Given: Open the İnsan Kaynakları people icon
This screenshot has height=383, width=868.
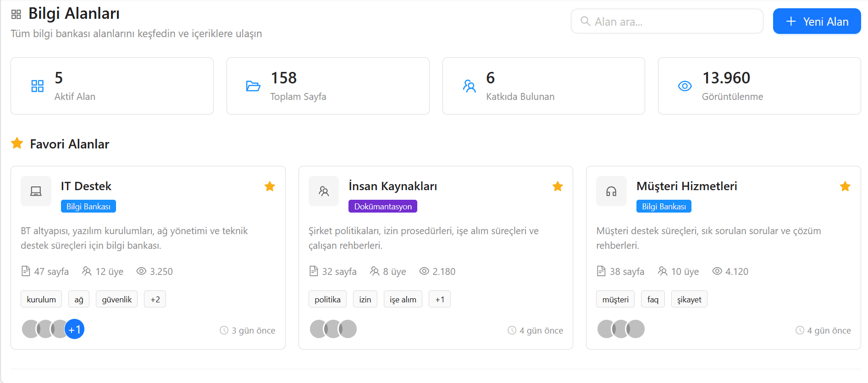Looking at the screenshot, I should [324, 191].
